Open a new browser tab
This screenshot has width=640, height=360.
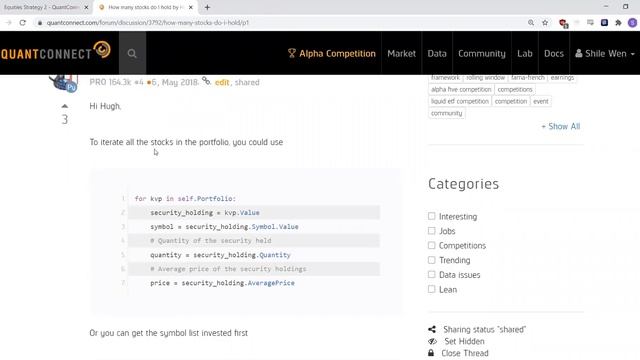207,7
